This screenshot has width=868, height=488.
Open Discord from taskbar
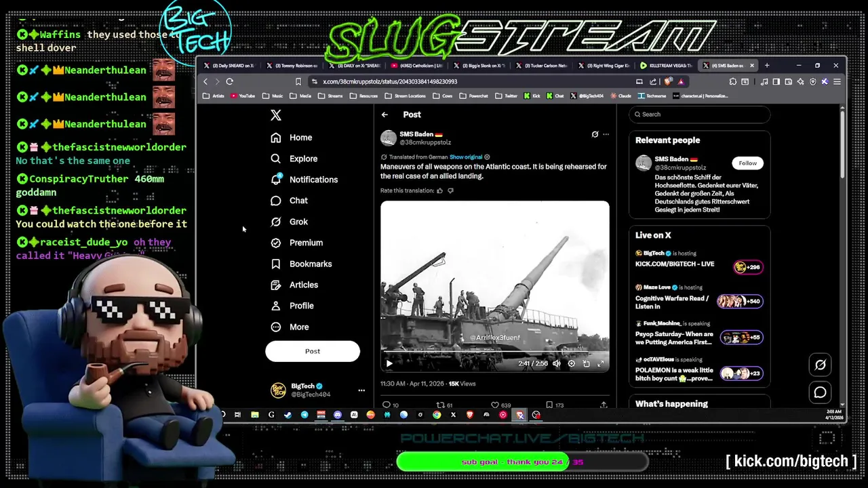pyautogui.click(x=338, y=415)
